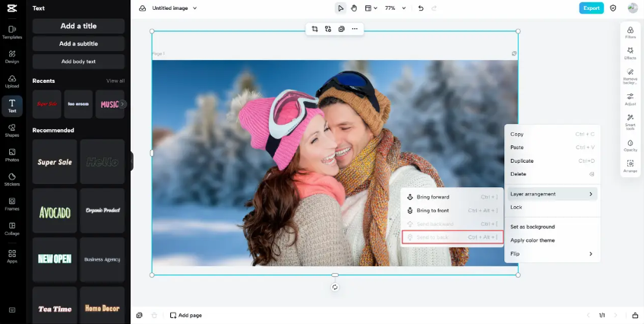Open the Design panel
Screen dimensions: 644x324
(12, 57)
